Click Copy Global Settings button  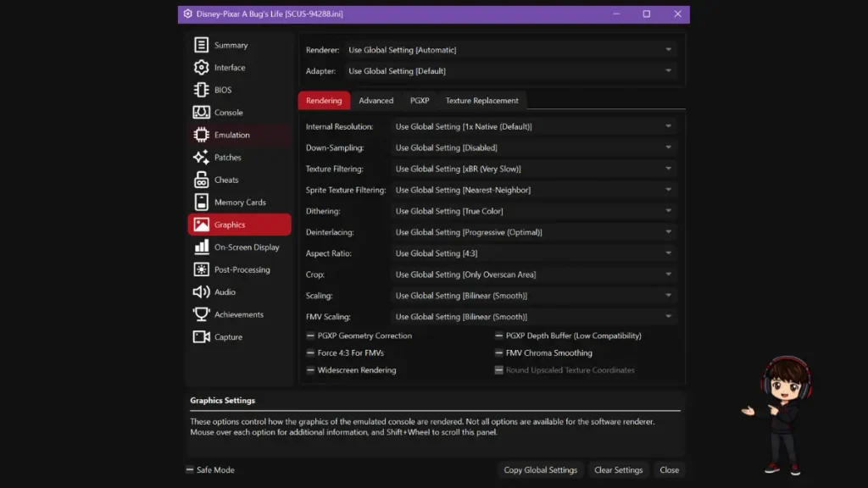click(540, 469)
